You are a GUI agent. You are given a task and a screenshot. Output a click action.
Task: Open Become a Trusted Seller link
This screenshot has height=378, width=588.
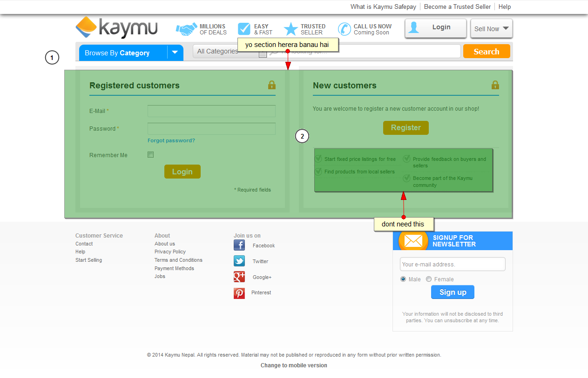(457, 7)
